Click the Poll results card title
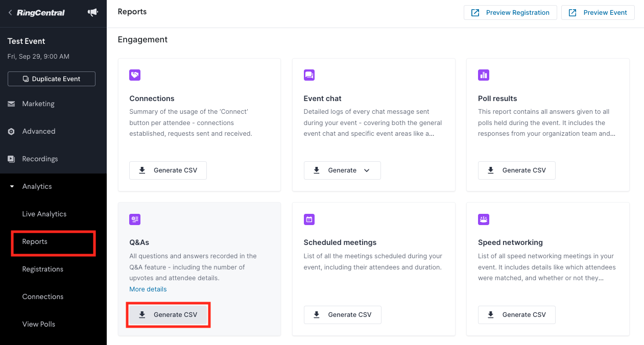644x345 pixels. pos(497,98)
